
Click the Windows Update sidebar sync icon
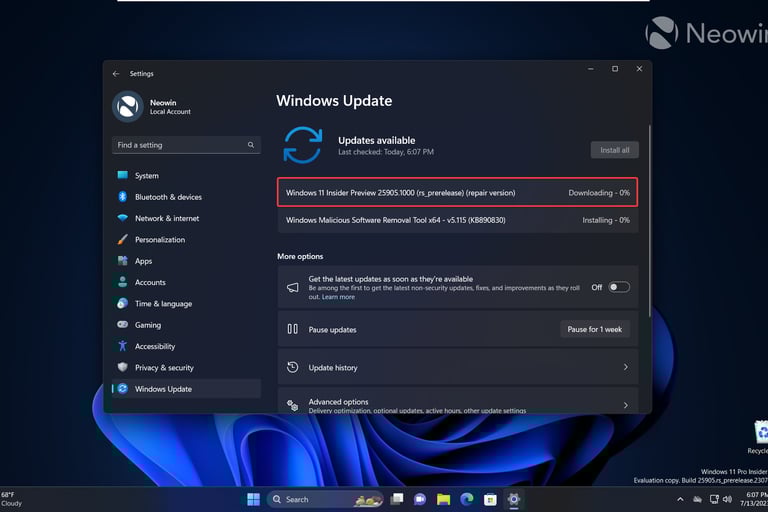[x=122, y=389]
